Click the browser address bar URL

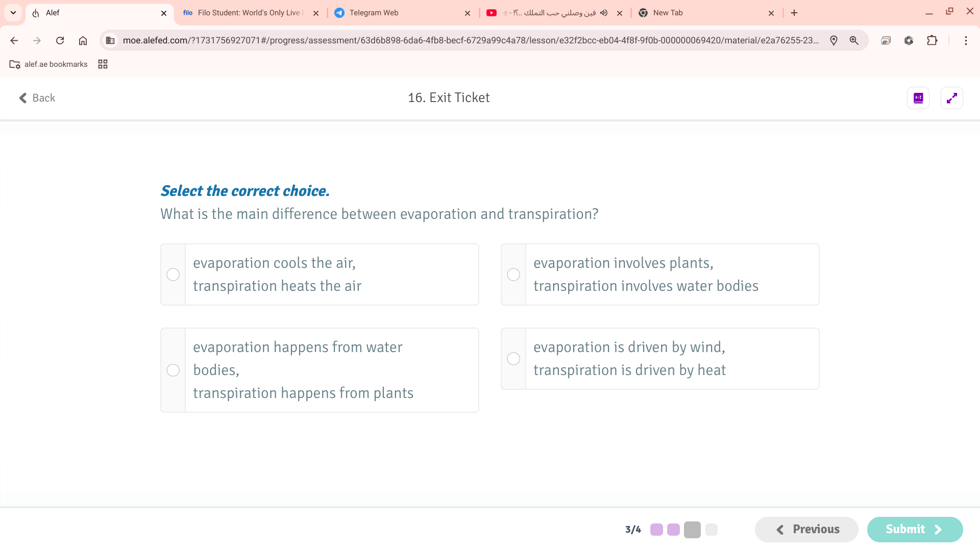pyautogui.click(x=470, y=40)
